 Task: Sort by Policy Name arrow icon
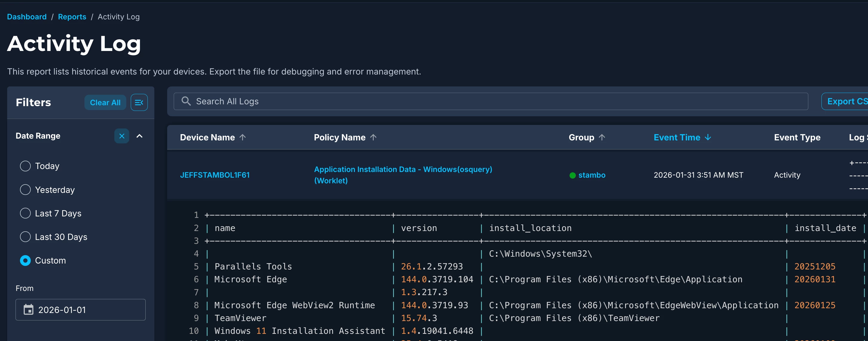point(373,137)
